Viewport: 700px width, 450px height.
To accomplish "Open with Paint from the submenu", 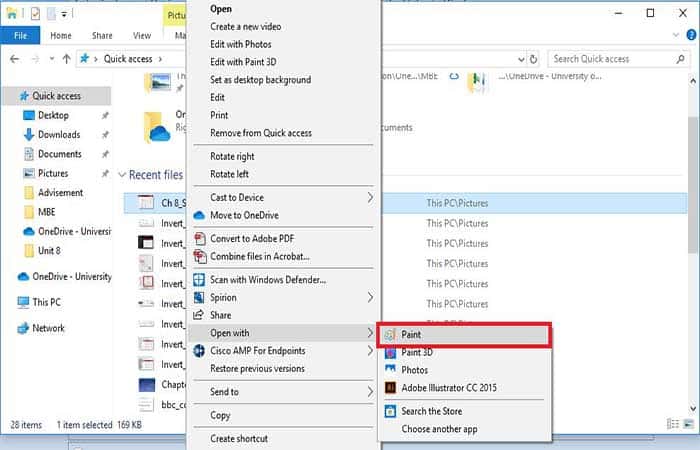I will 411,335.
